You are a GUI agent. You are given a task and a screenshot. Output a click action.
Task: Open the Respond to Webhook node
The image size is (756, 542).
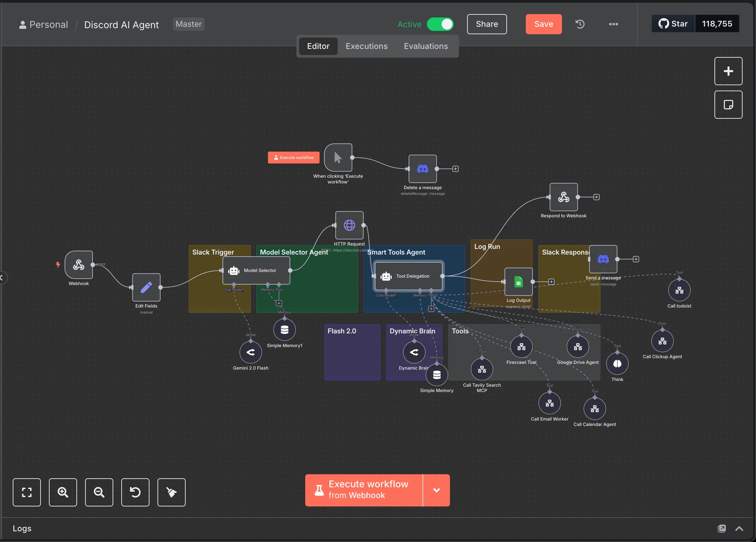(564, 197)
